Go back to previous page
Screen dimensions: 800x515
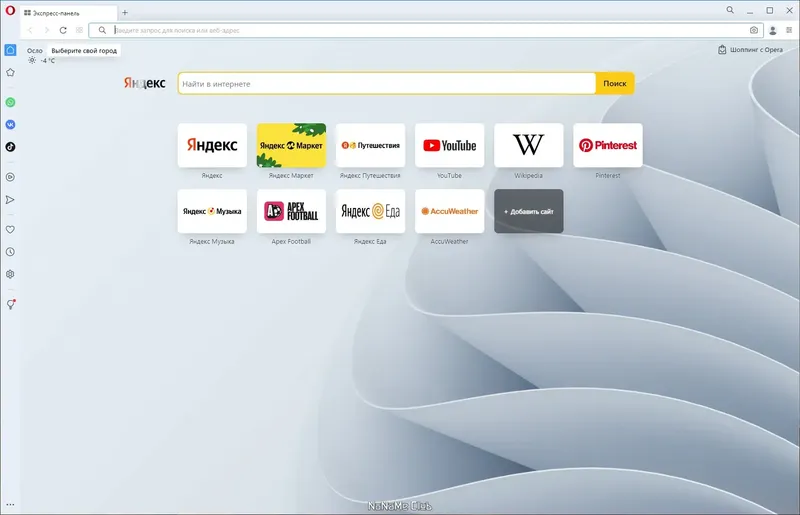[30, 30]
